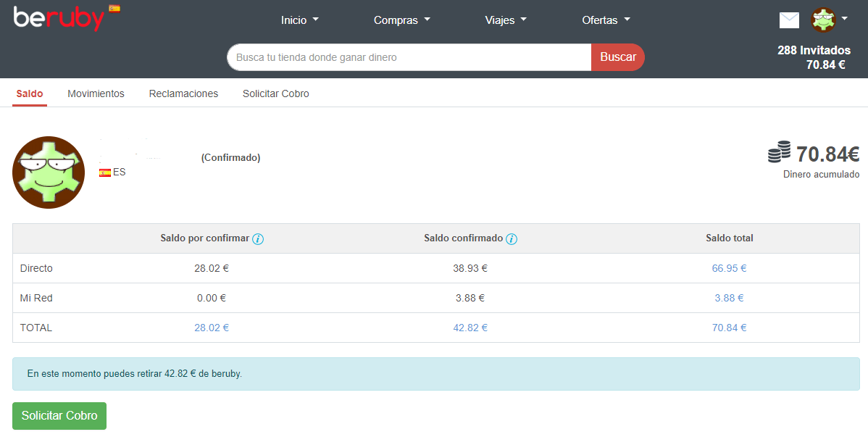
Task: Focus the store search input field
Action: click(x=409, y=57)
